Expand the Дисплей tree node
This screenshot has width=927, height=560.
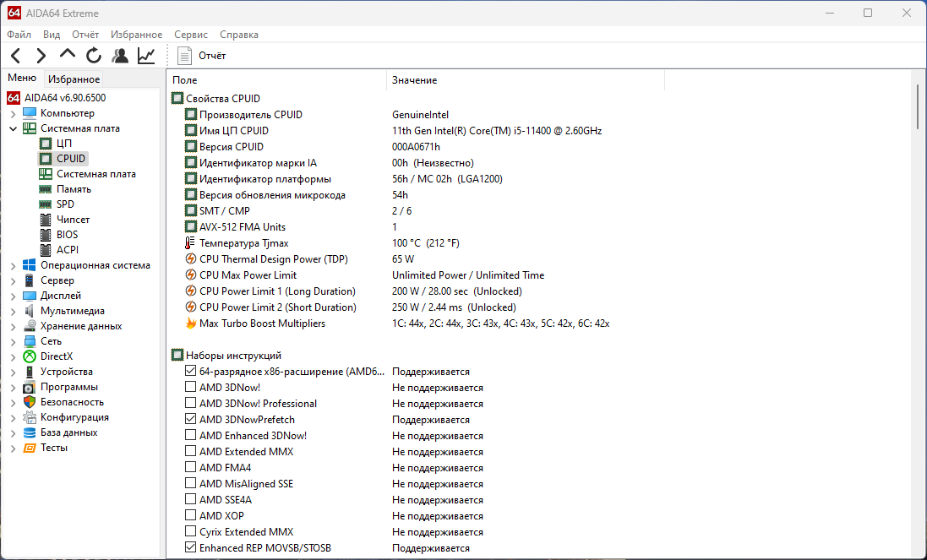click(14, 296)
